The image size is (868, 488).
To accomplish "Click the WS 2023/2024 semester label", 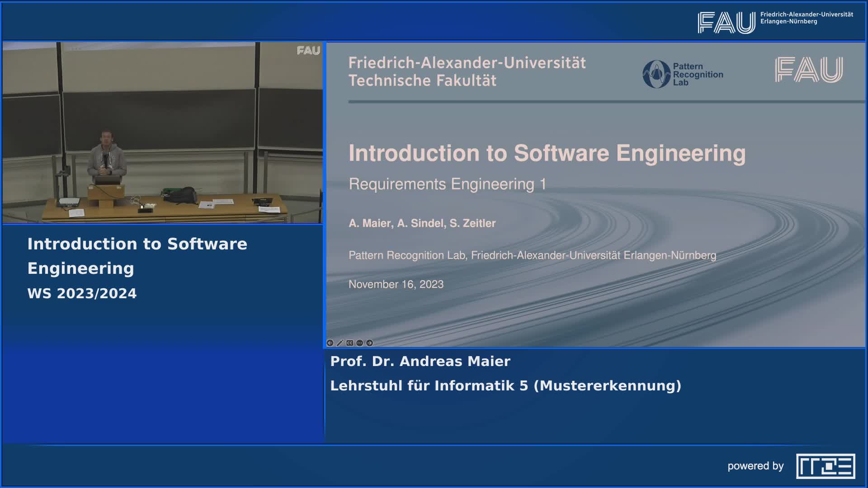I will [x=82, y=293].
